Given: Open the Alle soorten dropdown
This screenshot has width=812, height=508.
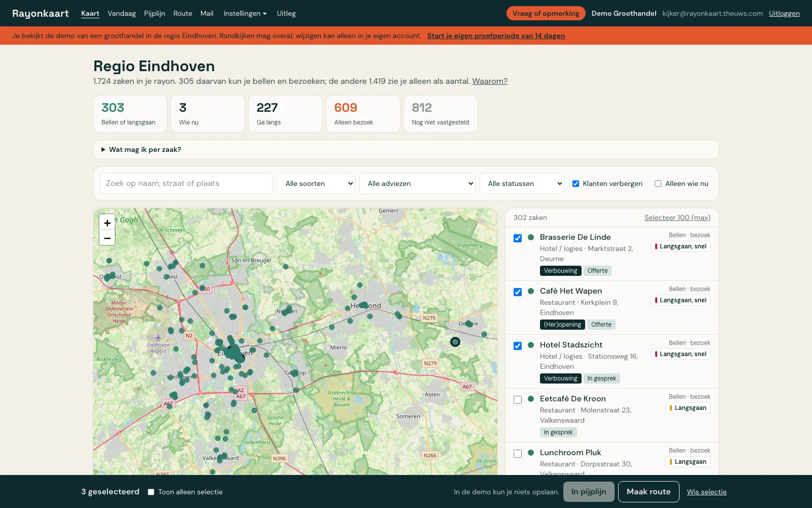Looking at the screenshot, I should click(x=316, y=183).
